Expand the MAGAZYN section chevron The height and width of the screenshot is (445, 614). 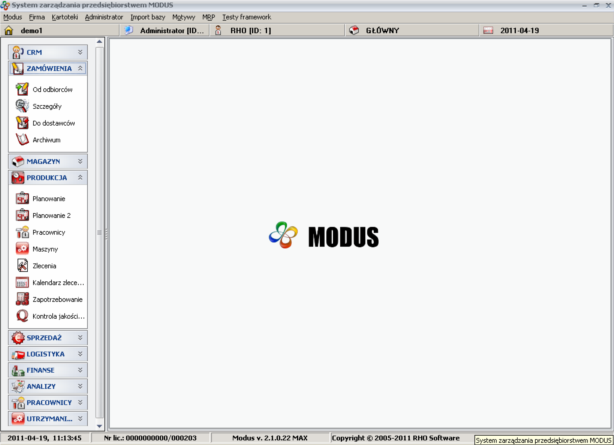point(80,161)
